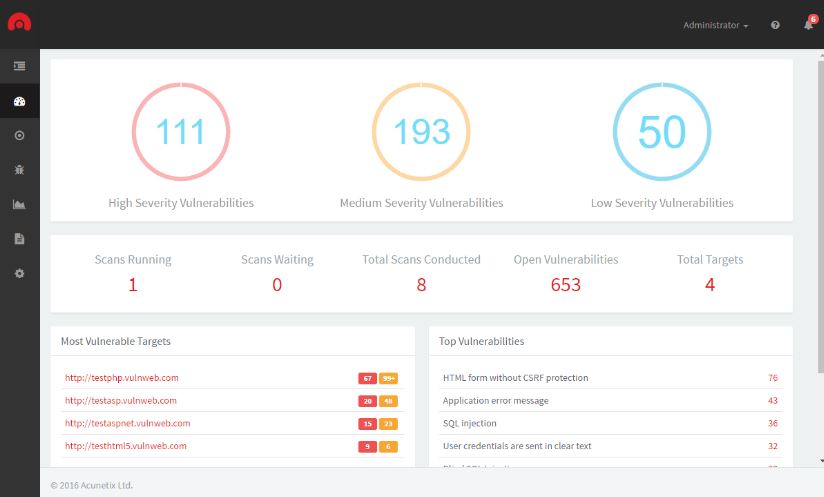Open the testphp.vulnweb.com target link
This screenshot has height=497, width=824.
[x=122, y=378]
